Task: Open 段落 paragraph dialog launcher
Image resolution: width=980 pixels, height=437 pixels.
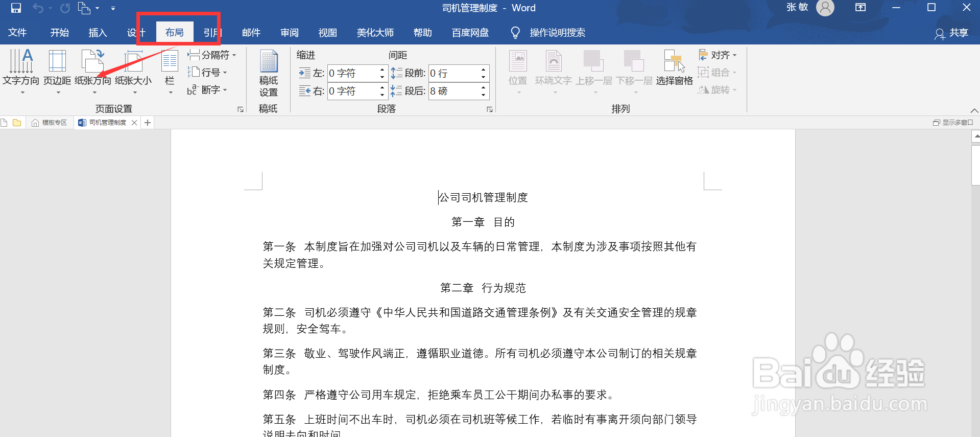Action: click(490, 109)
